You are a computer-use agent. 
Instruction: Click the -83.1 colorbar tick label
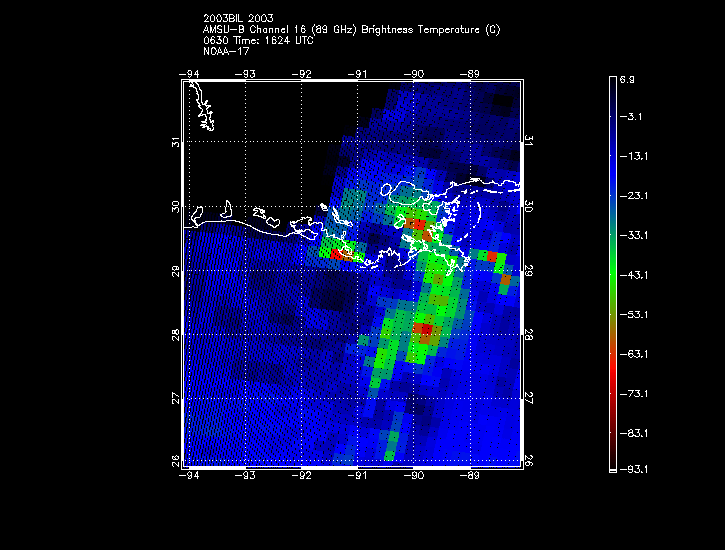(634, 434)
